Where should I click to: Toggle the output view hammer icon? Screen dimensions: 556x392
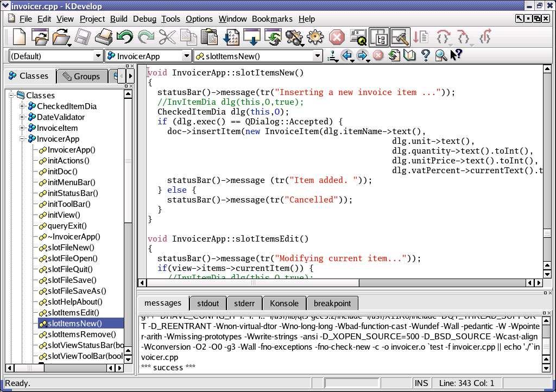click(400, 37)
